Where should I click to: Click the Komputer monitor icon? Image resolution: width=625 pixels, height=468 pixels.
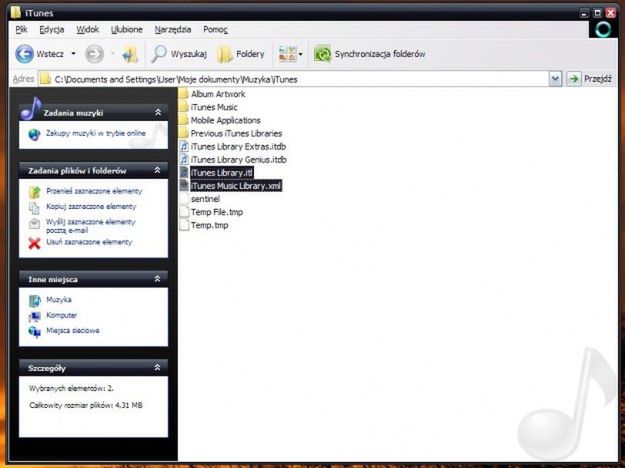point(34,317)
